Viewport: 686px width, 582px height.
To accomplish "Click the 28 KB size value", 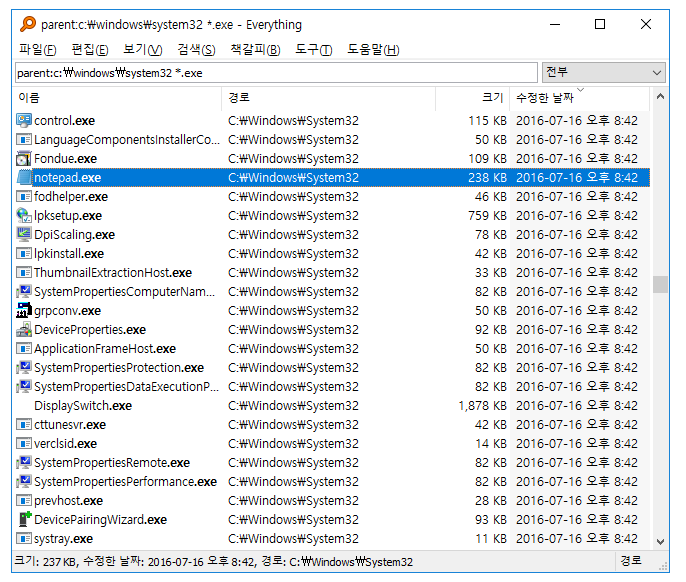I will click(491, 501).
